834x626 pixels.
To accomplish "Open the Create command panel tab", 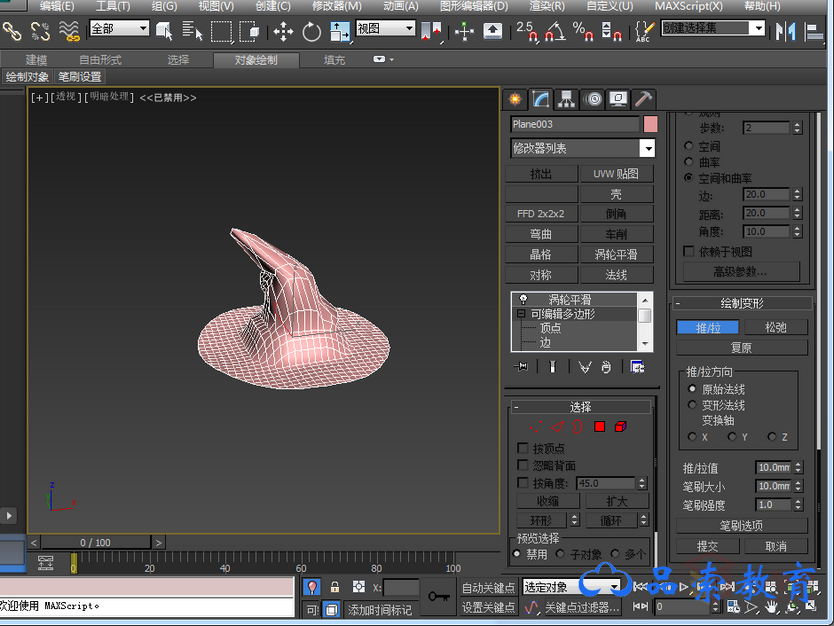I will pos(515,99).
